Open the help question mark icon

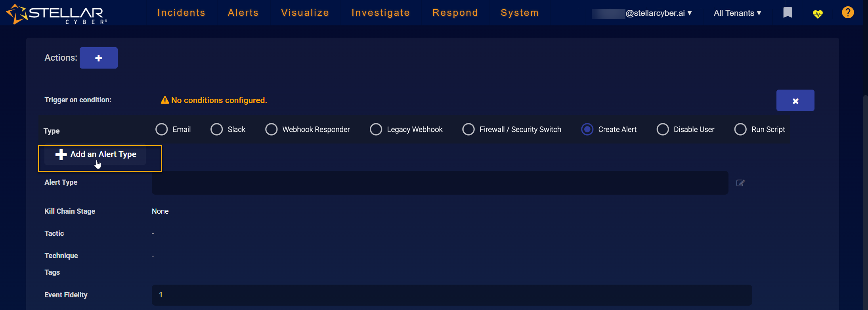click(x=847, y=13)
